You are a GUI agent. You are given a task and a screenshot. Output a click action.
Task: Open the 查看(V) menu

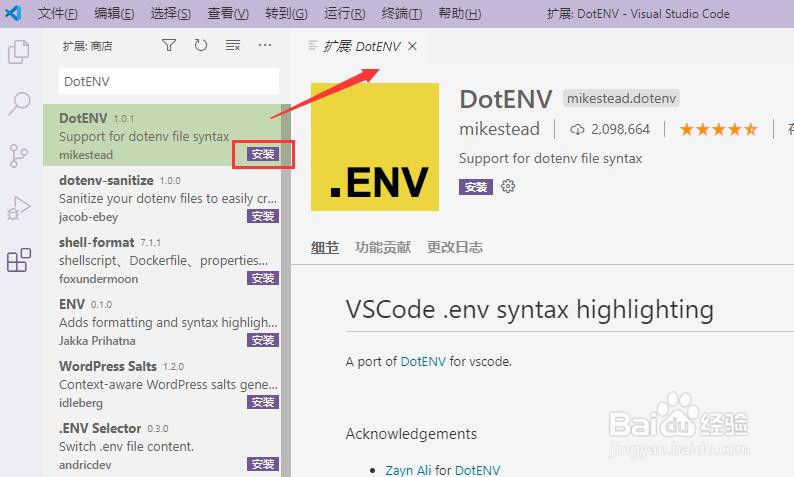(228, 13)
